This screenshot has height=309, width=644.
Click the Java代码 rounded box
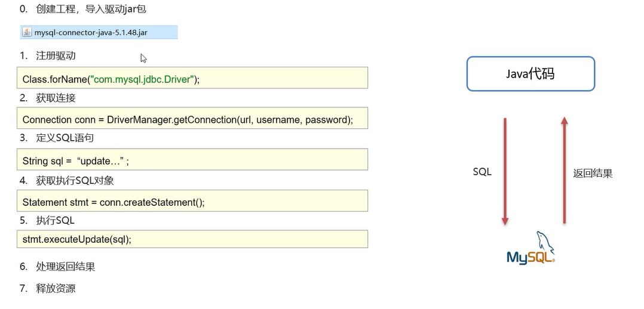click(530, 73)
